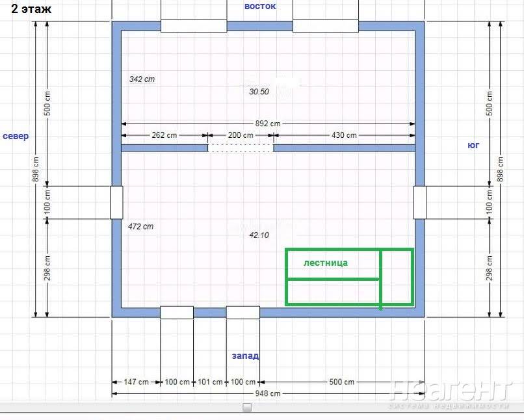This screenshot has height=420, width=524.
Task: Select the window on the north wall
Action: point(116,202)
